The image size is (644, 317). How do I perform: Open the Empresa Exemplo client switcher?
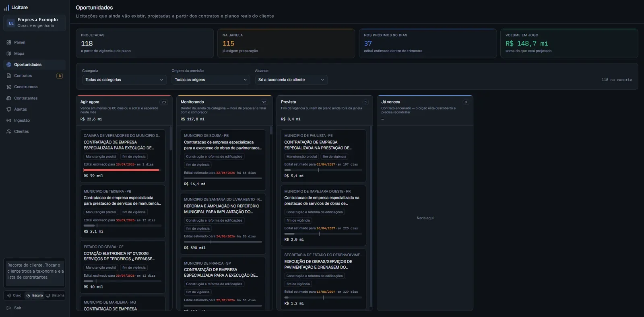point(35,23)
